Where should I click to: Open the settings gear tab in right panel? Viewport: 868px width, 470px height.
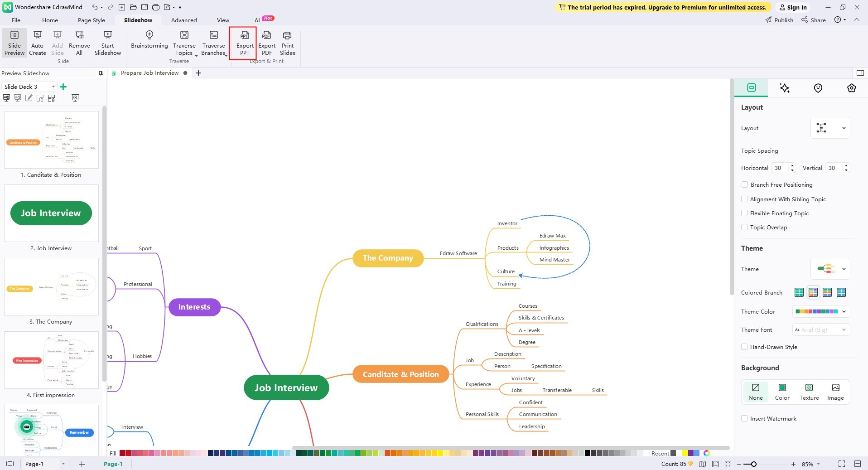tap(852, 88)
